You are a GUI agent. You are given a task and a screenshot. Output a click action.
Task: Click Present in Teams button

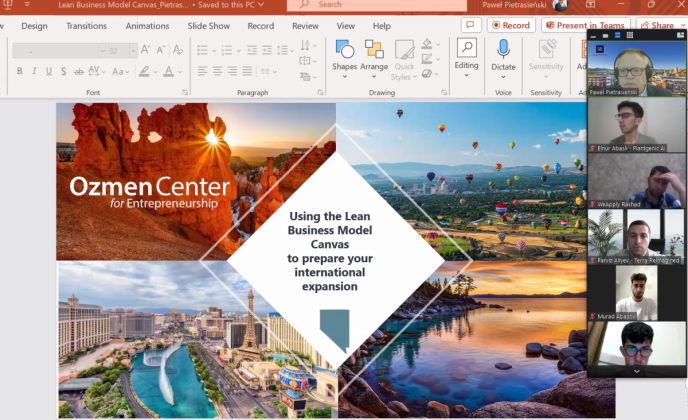[x=585, y=25]
